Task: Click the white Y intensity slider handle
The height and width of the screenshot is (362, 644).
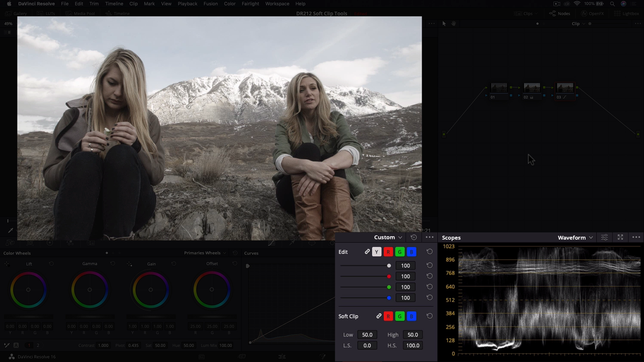Action: tap(389, 265)
